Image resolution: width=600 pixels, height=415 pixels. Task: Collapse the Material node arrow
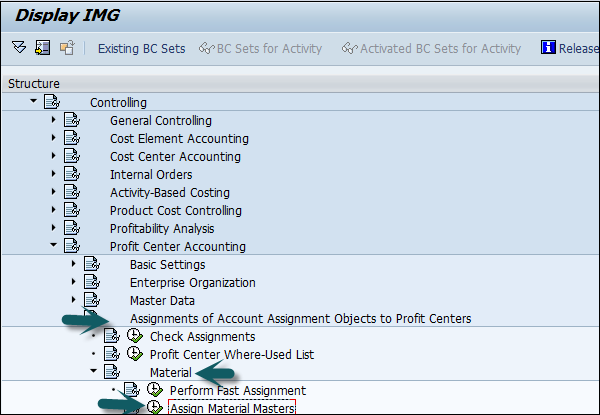pyautogui.click(x=93, y=372)
